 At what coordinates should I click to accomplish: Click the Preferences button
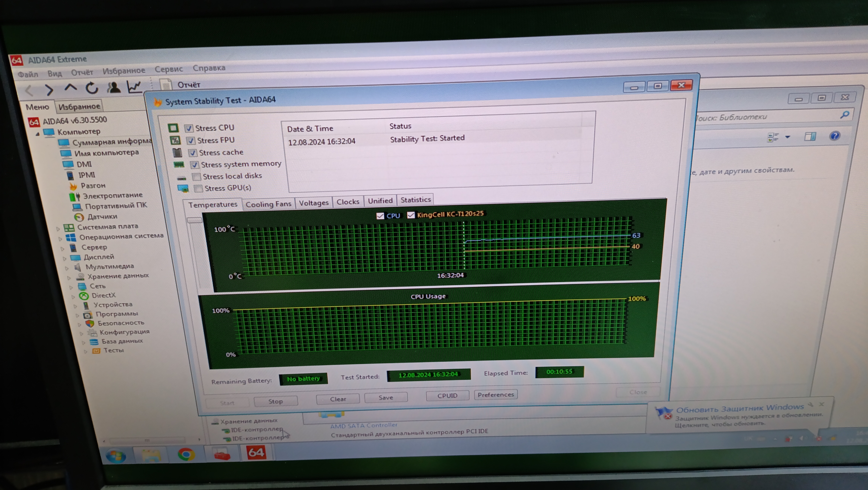pos(496,395)
